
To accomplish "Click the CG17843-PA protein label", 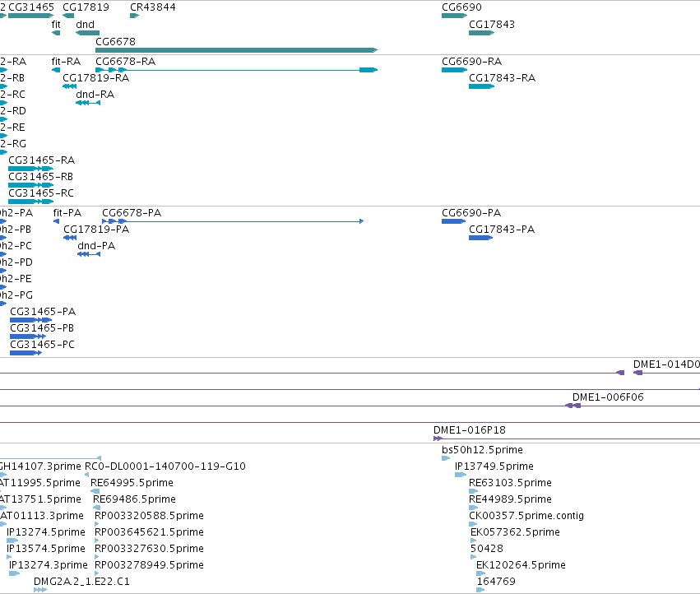I will click(501, 229).
